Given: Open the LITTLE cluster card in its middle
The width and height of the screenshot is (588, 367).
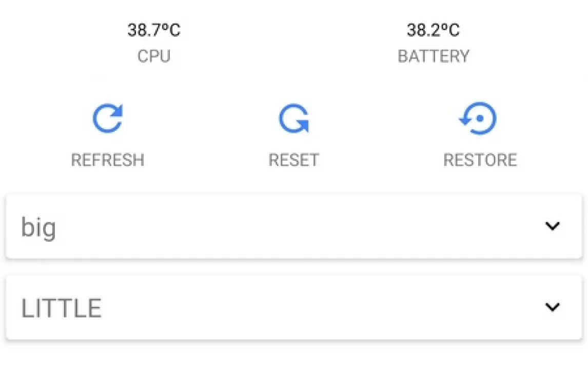Looking at the screenshot, I should coord(293,307).
